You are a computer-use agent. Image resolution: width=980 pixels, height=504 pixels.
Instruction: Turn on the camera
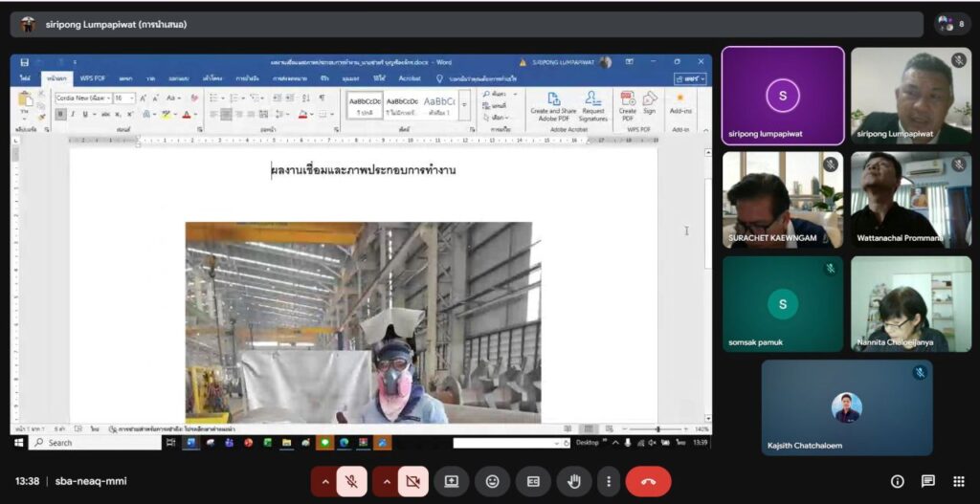(413, 481)
